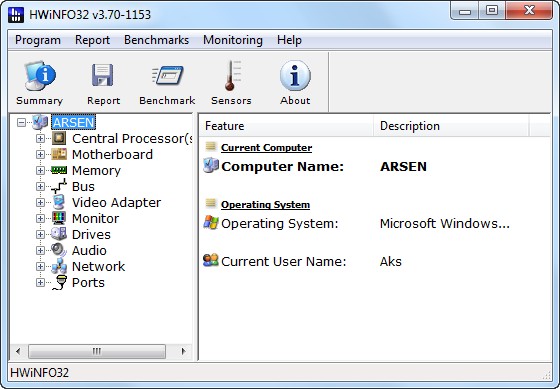Collapse the ARSEN root node
Viewport: 560px width, 389px height.
tap(21, 123)
